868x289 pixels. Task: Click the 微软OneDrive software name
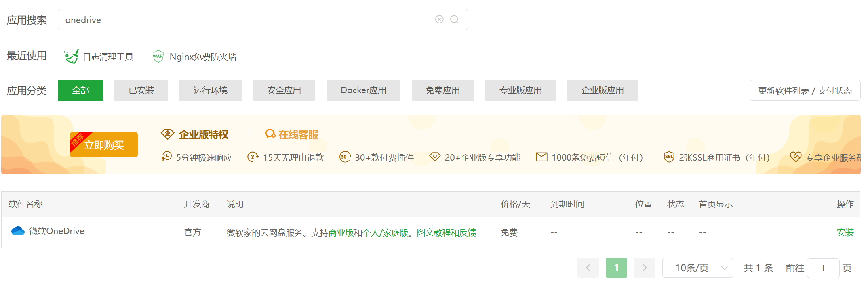click(x=57, y=231)
